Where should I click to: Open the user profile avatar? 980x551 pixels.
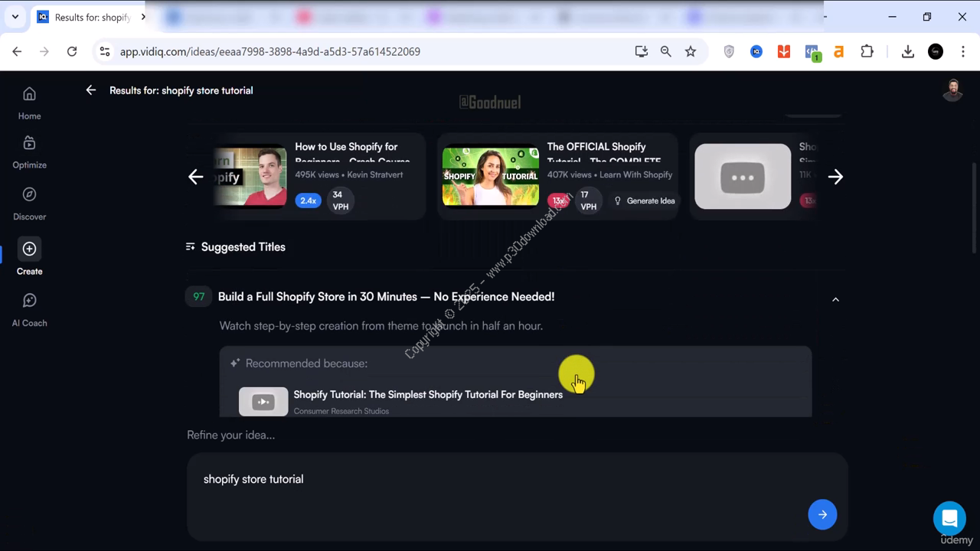(x=952, y=90)
